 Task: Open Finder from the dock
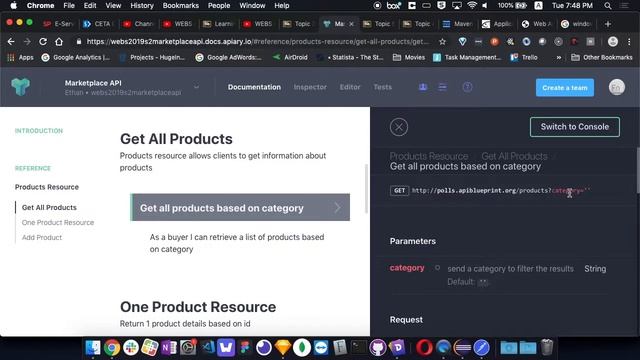[93, 348]
